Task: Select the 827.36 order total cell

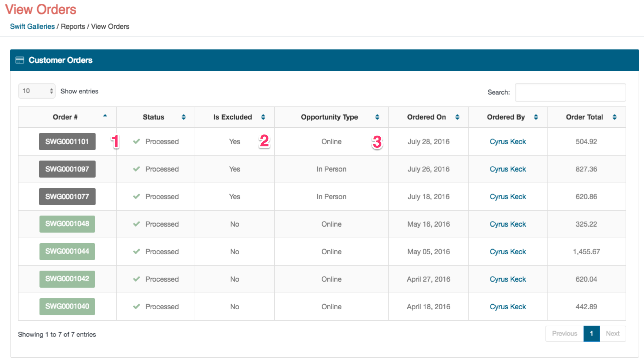Action: [586, 169]
